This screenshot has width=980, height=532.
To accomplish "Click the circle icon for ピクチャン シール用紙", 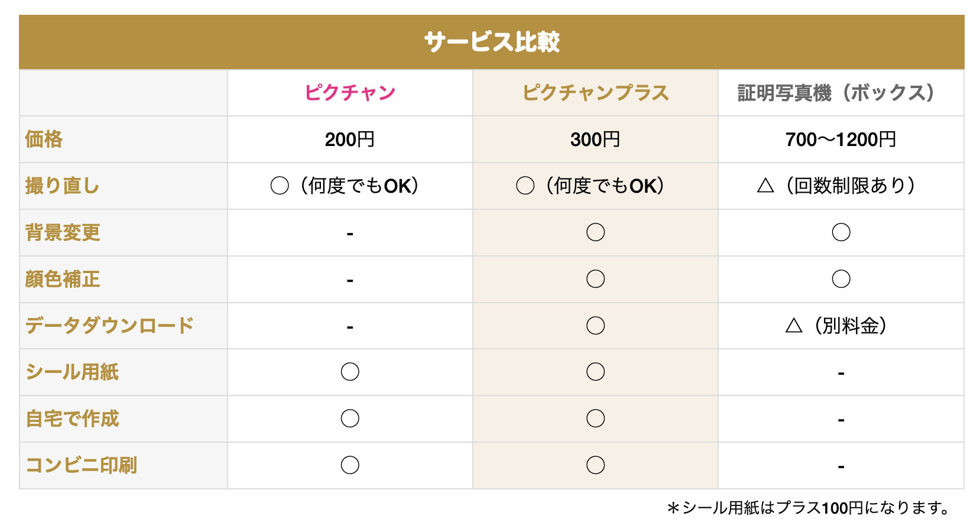I will click(350, 372).
